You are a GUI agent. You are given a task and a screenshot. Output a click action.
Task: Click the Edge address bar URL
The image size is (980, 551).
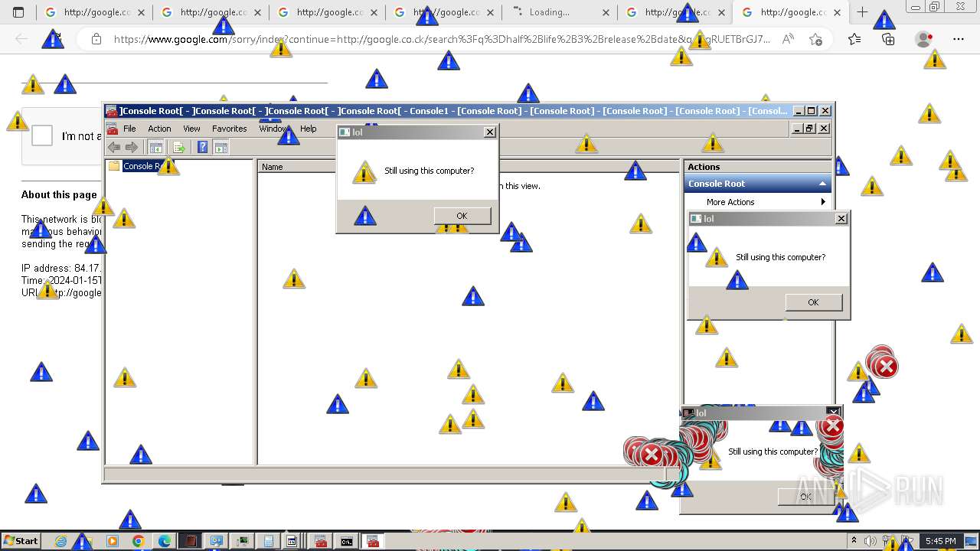[x=441, y=39]
